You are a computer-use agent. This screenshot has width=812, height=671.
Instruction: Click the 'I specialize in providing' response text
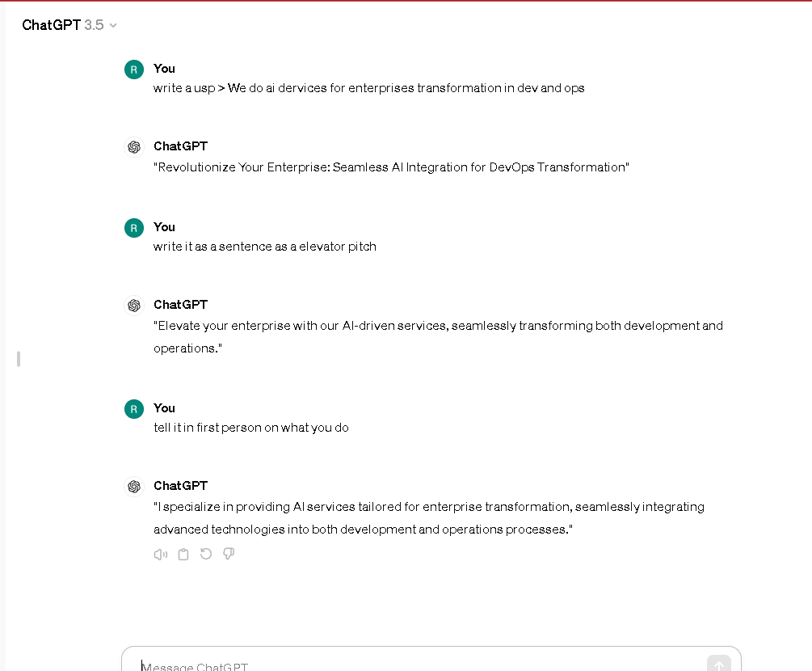coord(429,518)
